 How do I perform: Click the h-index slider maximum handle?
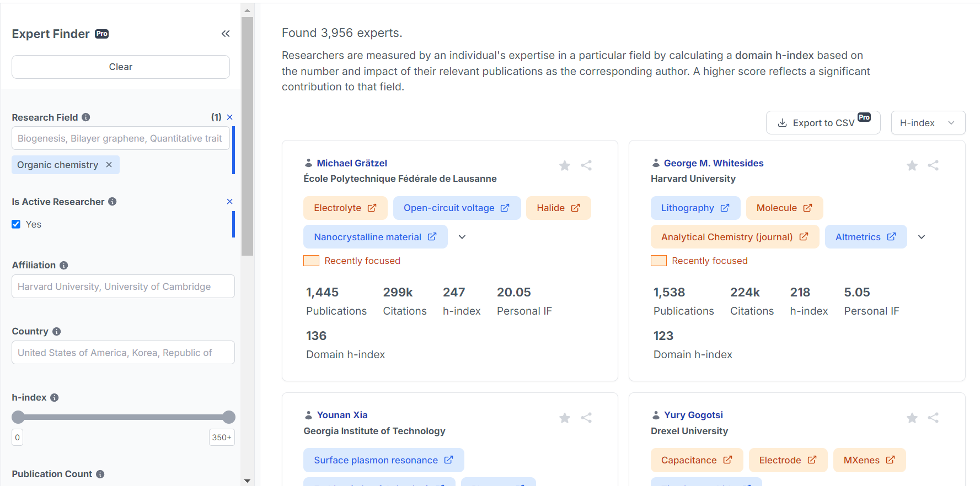click(x=229, y=417)
